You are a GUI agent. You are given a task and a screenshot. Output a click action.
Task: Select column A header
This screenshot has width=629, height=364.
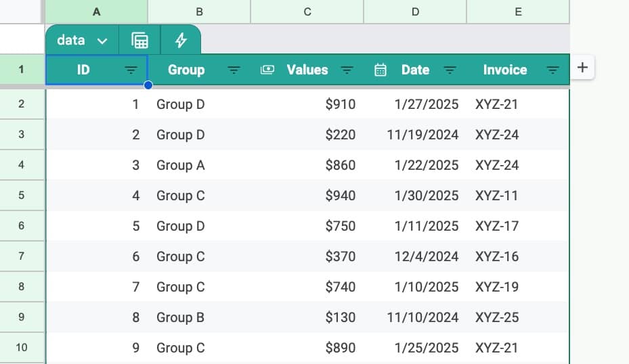[96, 12]
